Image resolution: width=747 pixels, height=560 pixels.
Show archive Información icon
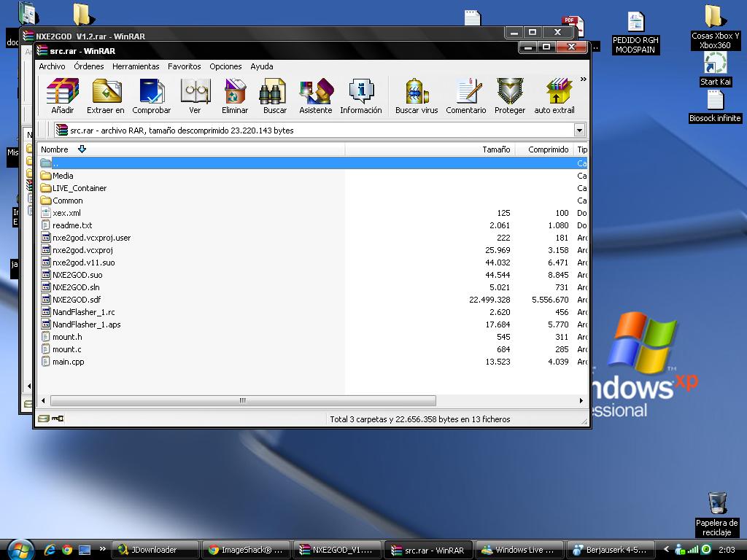(x=360, y=95)
